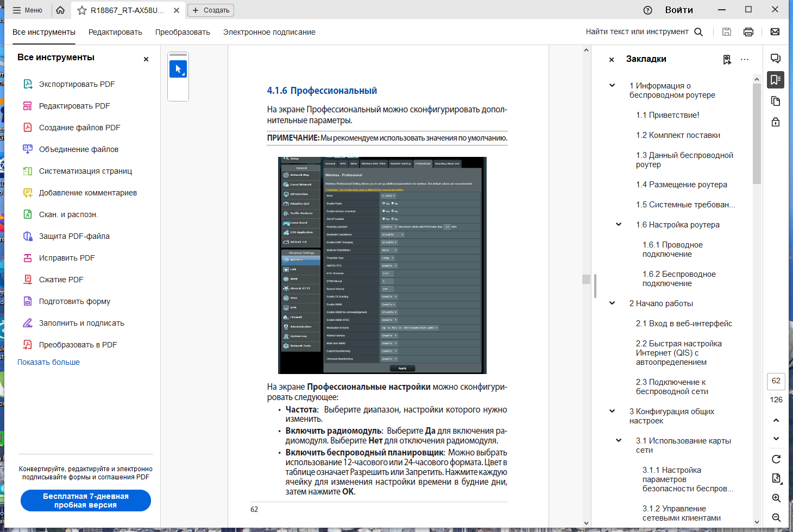Screen dimensions: 793x532
Task: Close the Закладки bookmarks panel
Action: point(612,59)
